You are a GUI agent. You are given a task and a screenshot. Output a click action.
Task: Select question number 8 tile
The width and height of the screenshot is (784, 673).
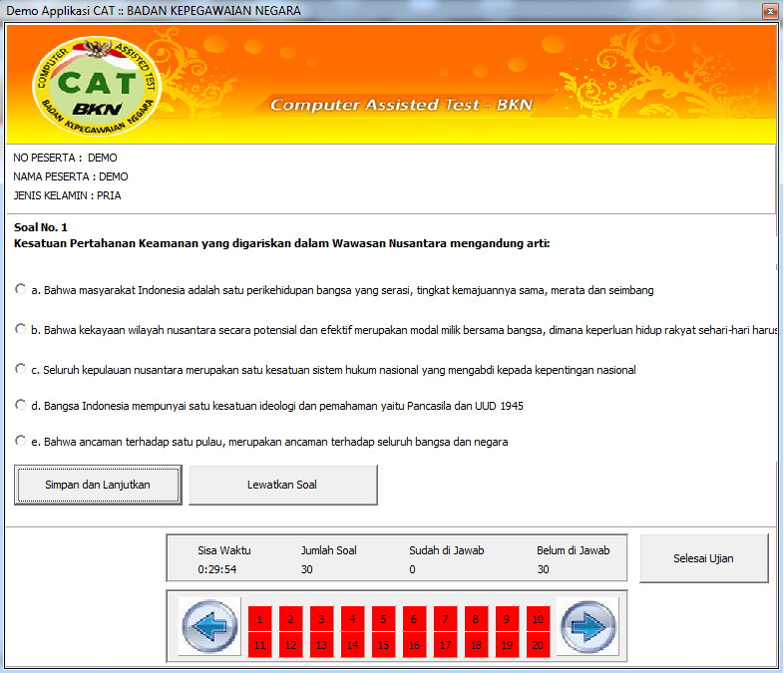point(476,619)
